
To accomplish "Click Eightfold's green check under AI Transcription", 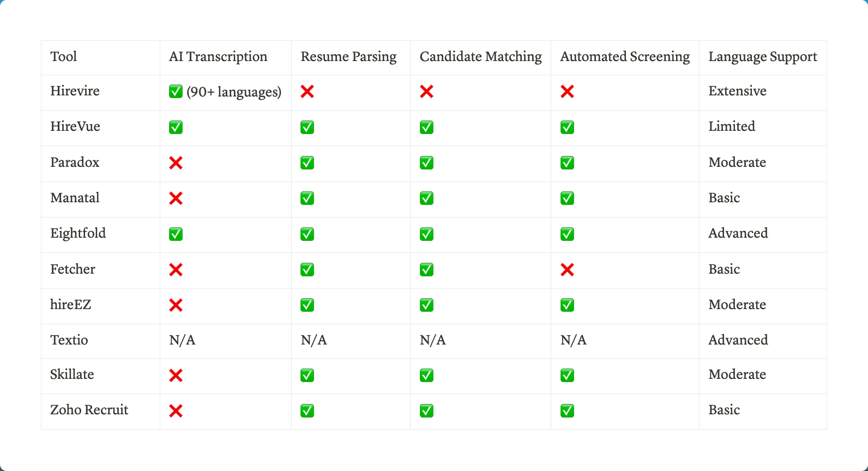I will [x=176, y=234].
